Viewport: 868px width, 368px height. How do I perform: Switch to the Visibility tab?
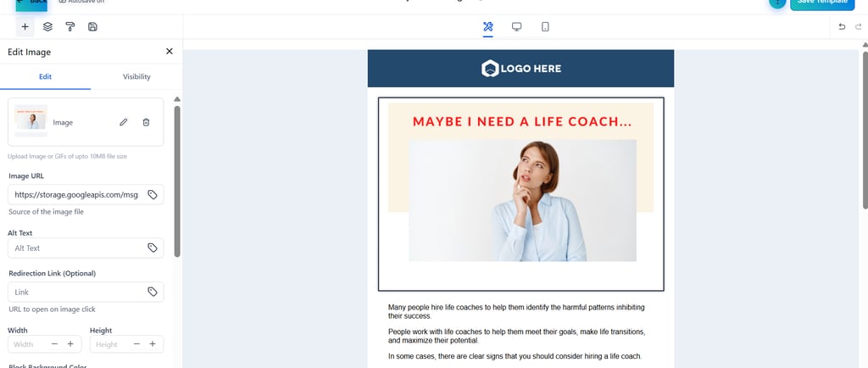136,77
